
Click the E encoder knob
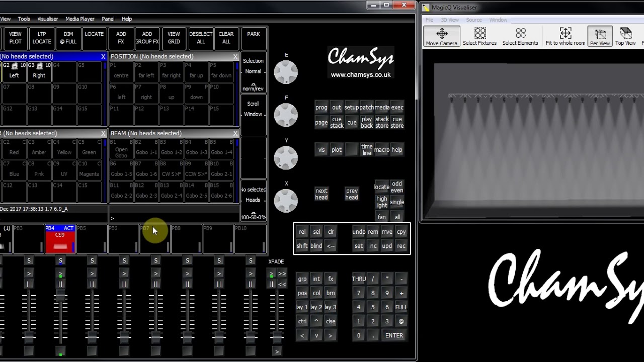(x=286, y=72)
